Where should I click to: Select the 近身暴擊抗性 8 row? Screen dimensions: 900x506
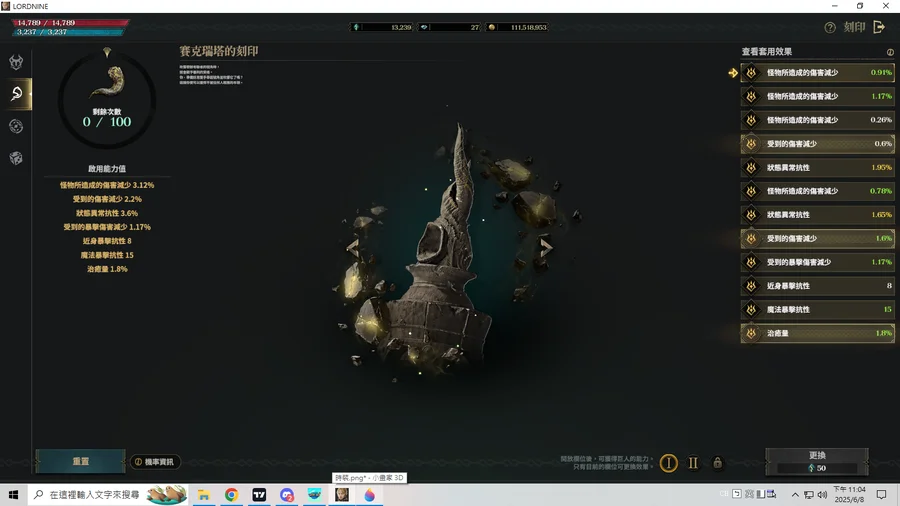(x=817, y=286)
